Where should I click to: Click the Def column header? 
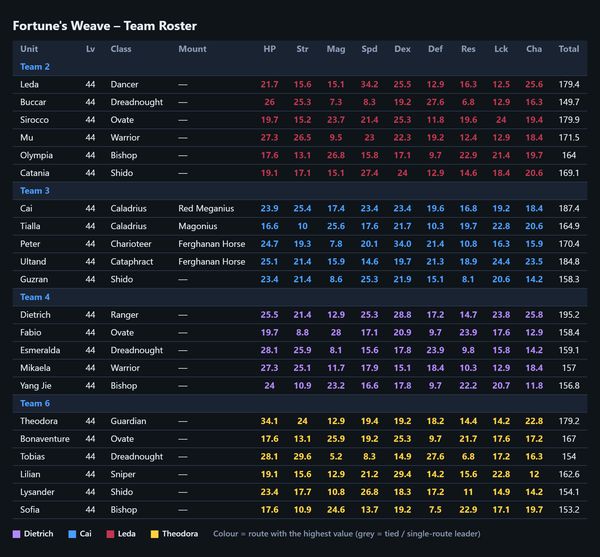435,49
